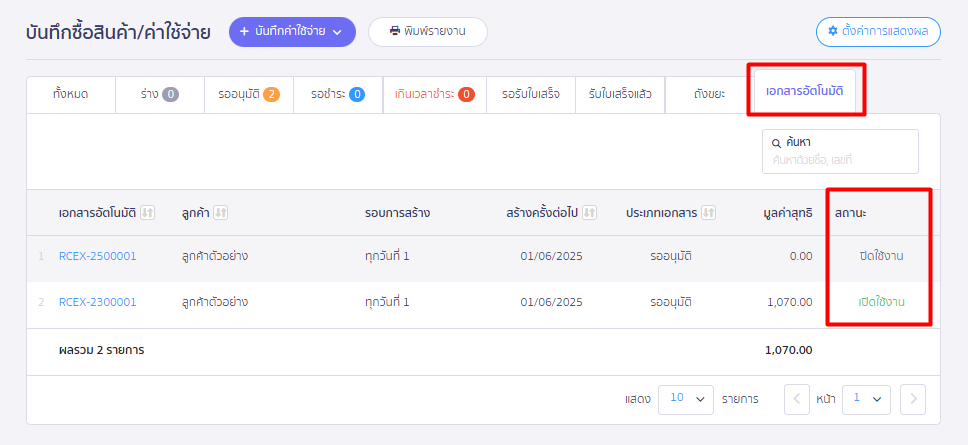Sort by ประเภทเอกสาร column icon
This screenshot has width=968, height=445.
[709, 213]
